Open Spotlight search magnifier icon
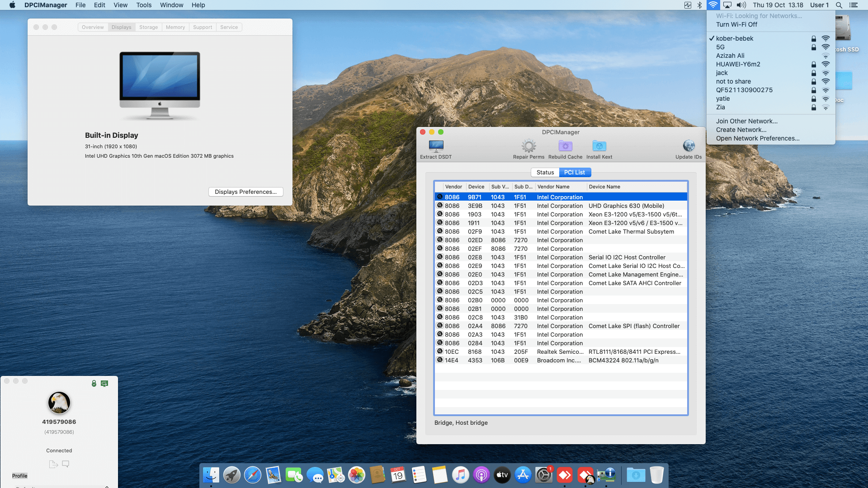 point(839,5)
